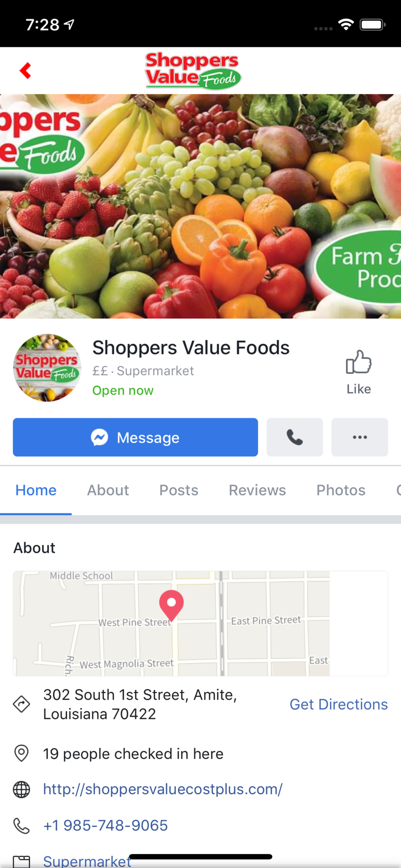
Task: Dial the +1 985-748-9065 number link
Action: [105, 825]
